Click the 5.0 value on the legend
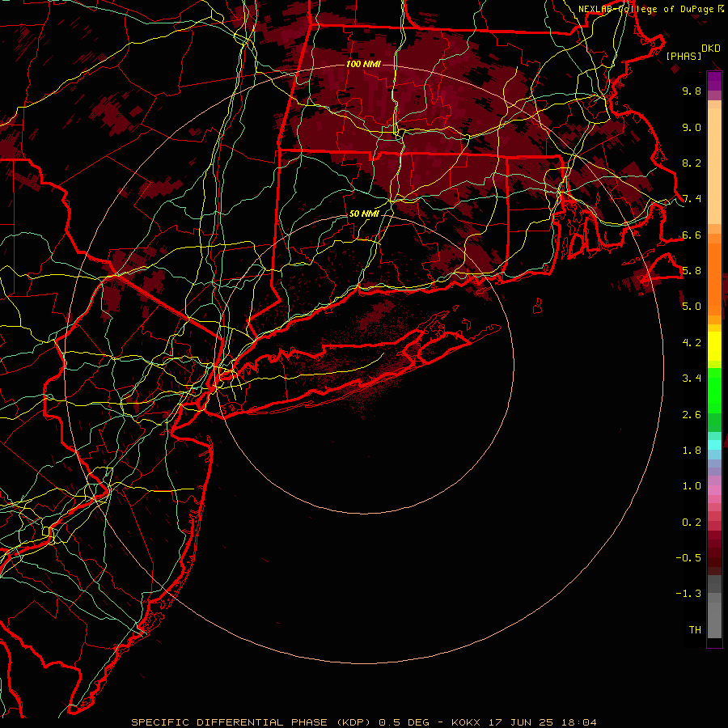This screenshot has width=728, height=728. tap(692, 307)
